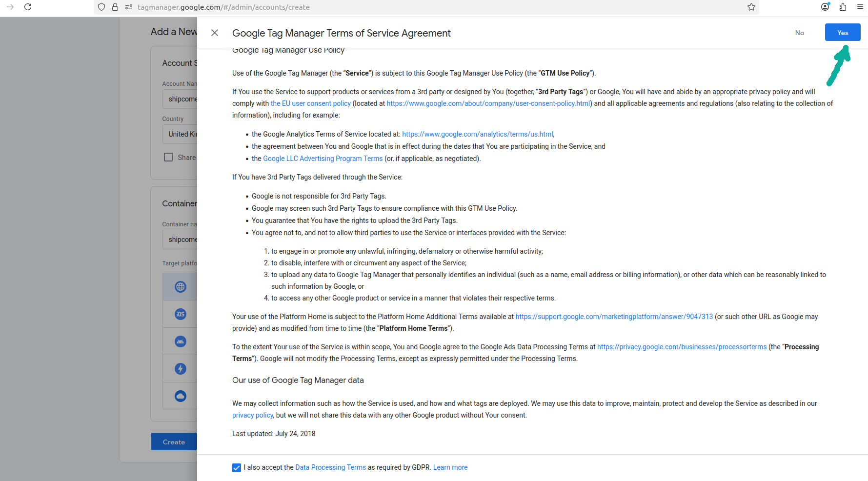Viewport: 868px width, 481px height.
Task: Open the browser extensions puzzle icon
Action: 843,7
